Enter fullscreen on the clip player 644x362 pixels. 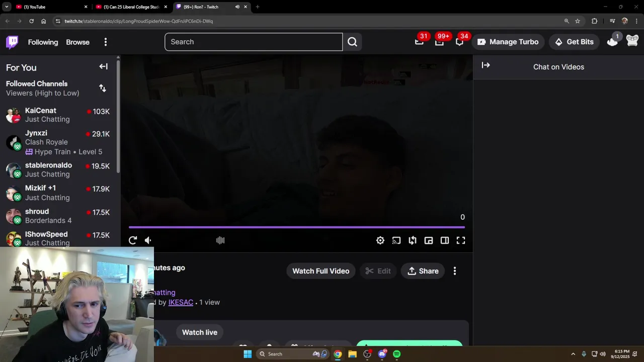pos(461,240)
